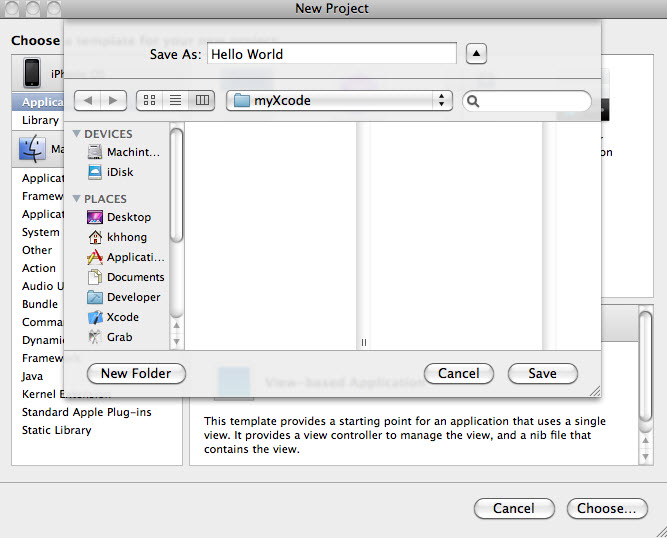Click the Mac Finder icon in New Project

tap(32, 149)
